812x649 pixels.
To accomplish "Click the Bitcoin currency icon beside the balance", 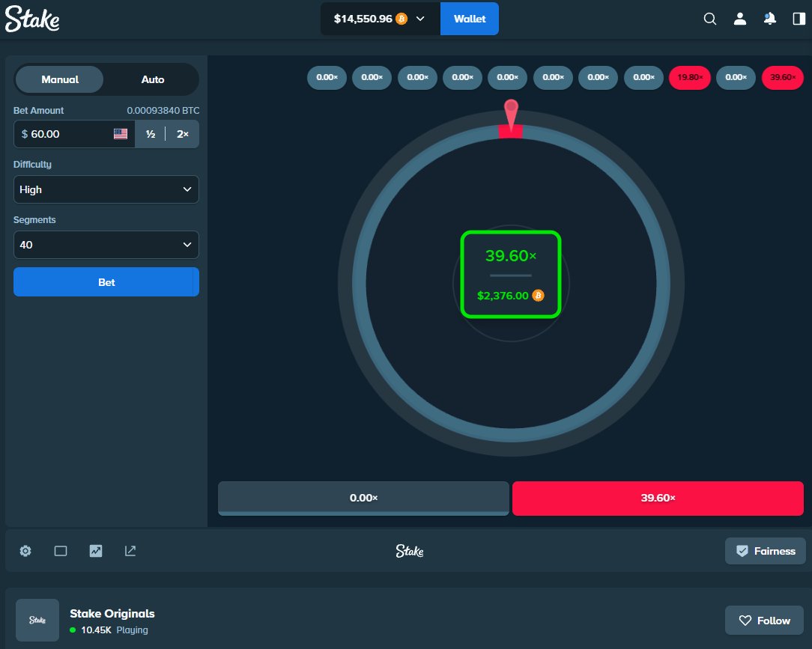I will [402, 19].
